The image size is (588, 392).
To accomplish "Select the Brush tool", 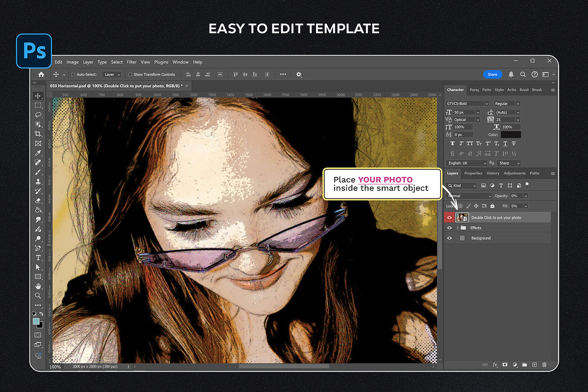I will pos(38,172).
